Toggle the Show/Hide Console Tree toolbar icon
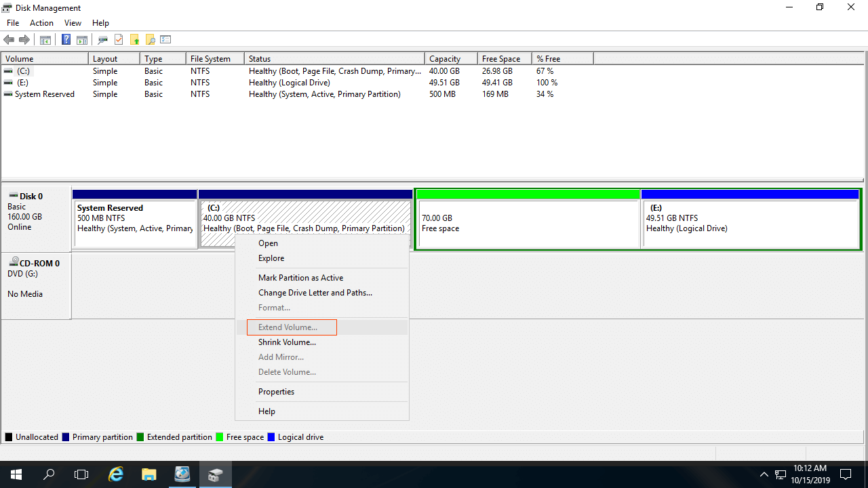 pos(45,40)
